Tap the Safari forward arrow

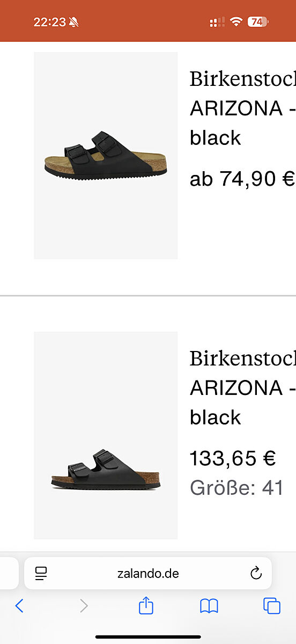[84, 606]
